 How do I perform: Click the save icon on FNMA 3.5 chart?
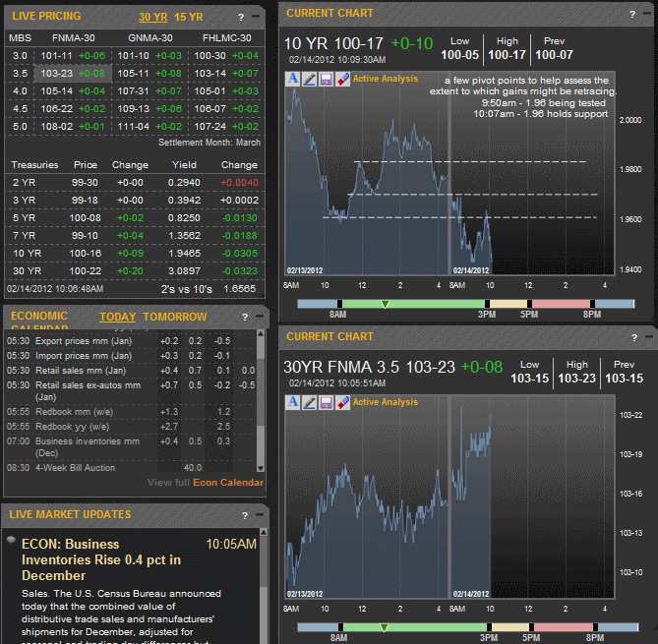point(326,402)
